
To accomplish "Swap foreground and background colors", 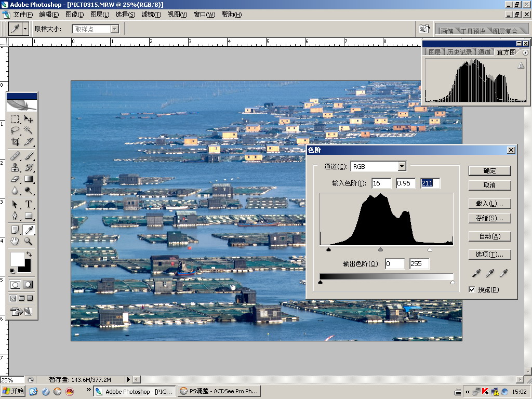I will click(x=29, y=255).
